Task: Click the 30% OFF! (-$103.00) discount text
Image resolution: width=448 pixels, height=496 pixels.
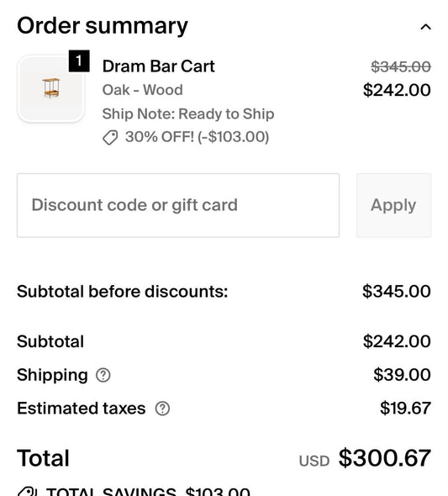Action: click(197, 137)
